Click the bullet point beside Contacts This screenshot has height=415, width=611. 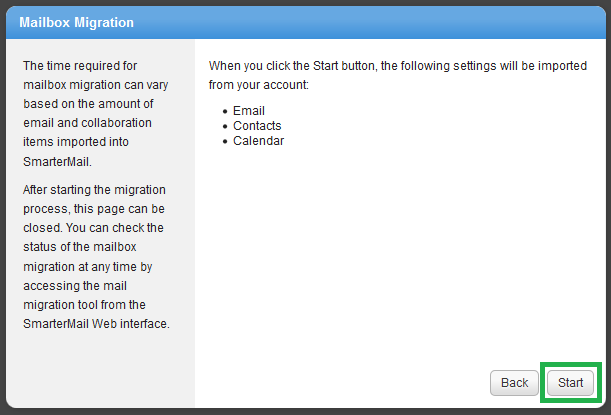pyautogui.click(x=225, y=127)
